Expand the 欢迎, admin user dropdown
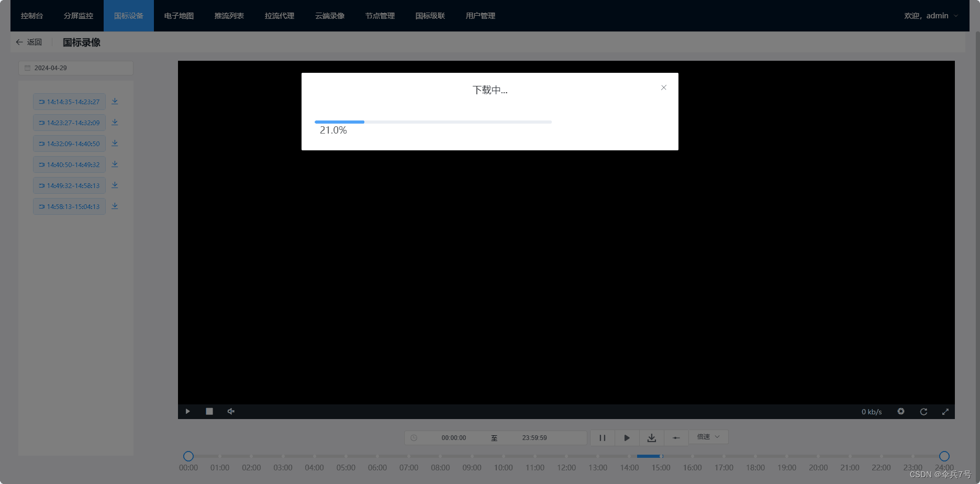980x484 pixels. click(x=931, y=16)
